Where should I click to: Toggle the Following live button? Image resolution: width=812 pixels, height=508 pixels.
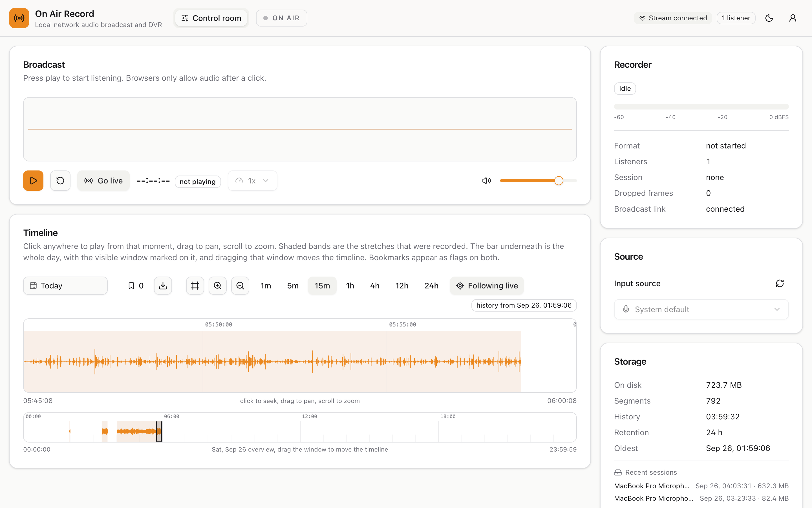(x=487, y=286)
